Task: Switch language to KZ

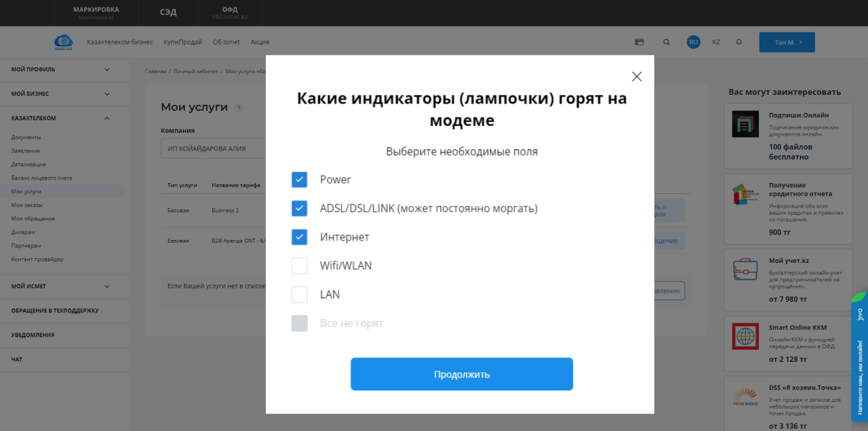Action: coord(716,42)
